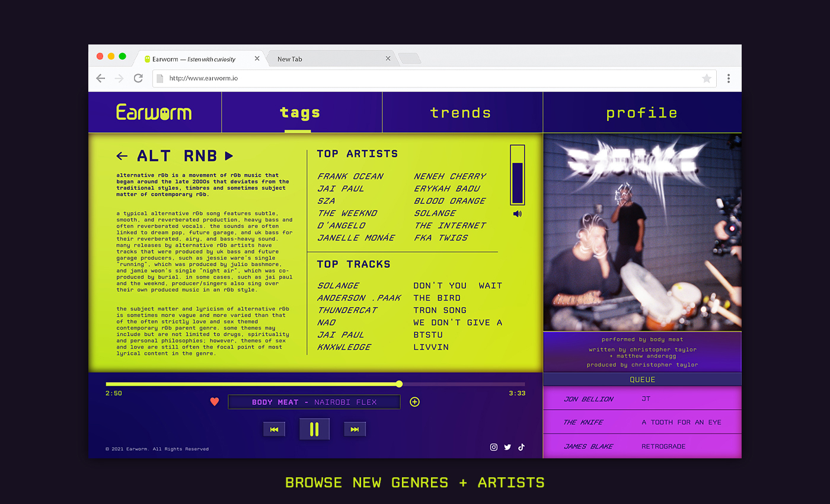830x504 pixels.
Task: Click the elapsed time 2:50
Action: coord(114,393)
